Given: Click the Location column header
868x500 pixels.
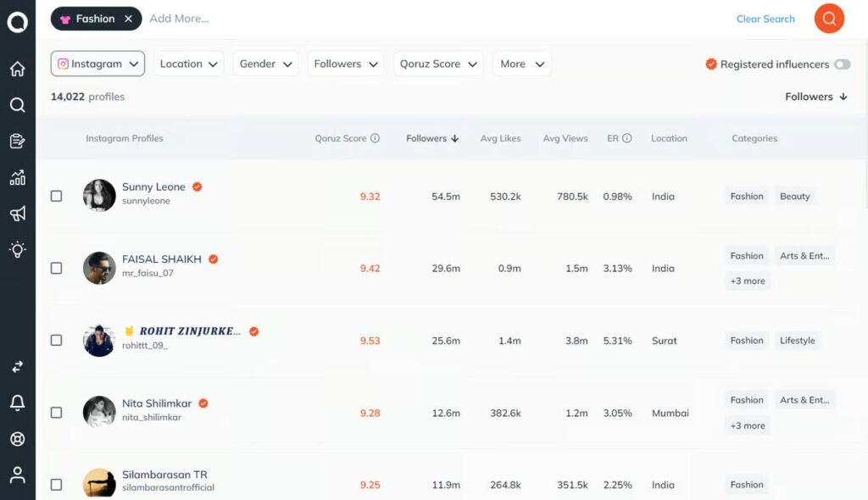Looking at the screenshot, I should [x=669, y=138].
